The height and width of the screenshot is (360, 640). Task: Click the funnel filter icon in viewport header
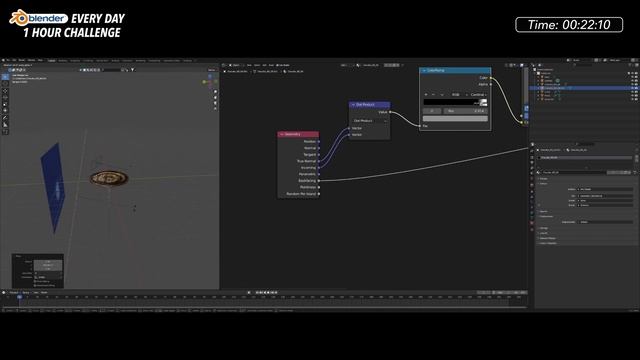coord(133,70)
